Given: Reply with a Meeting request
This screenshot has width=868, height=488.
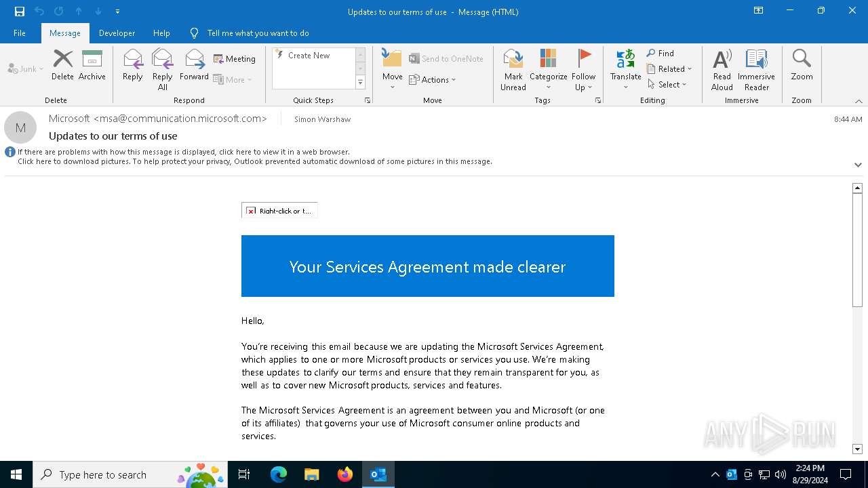Looking at the screenshot, I should click(x=235, y=59).
